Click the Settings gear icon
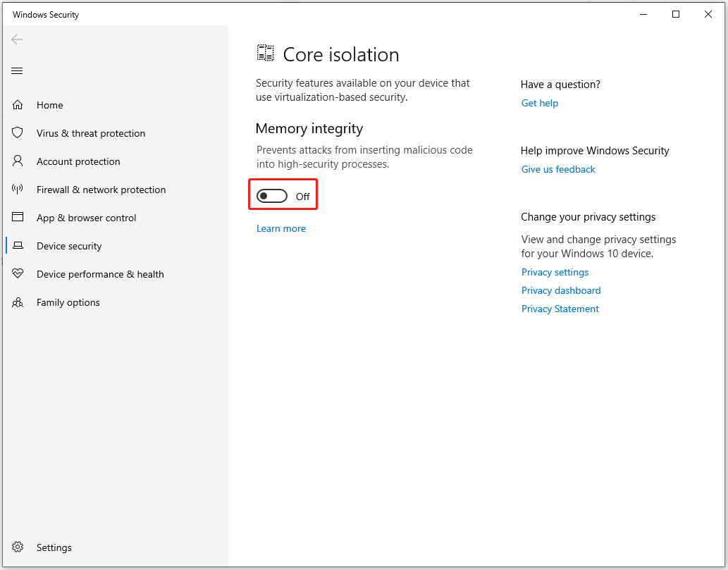This screenshot has height=570, width=728. (18, 547)
